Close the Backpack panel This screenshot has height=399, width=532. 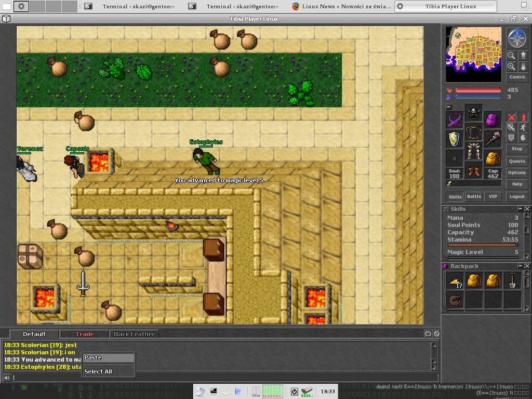pos(527,265)
